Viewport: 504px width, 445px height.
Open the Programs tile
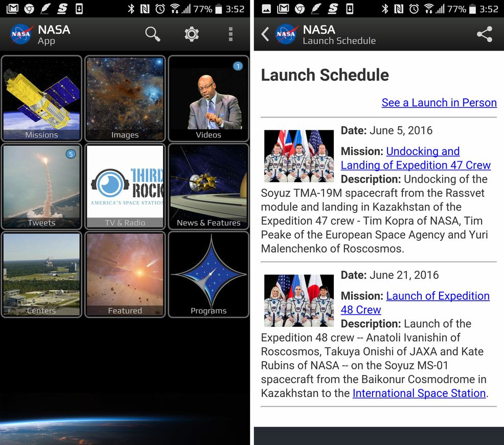(209, 274)
